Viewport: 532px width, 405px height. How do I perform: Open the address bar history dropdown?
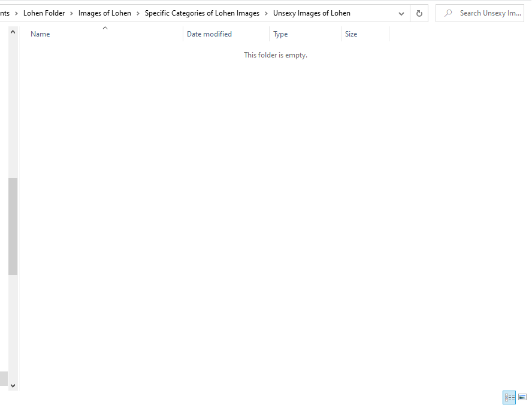point(401,14)
